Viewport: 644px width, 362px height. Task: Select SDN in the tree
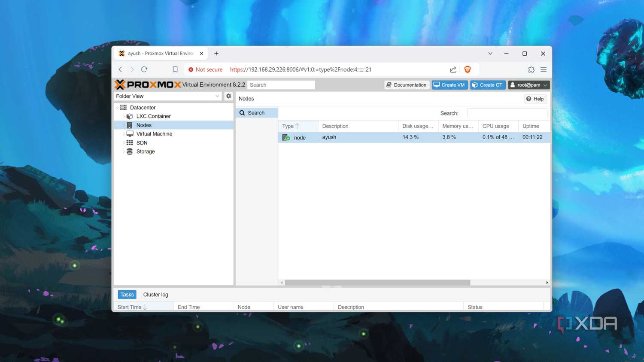142,143
